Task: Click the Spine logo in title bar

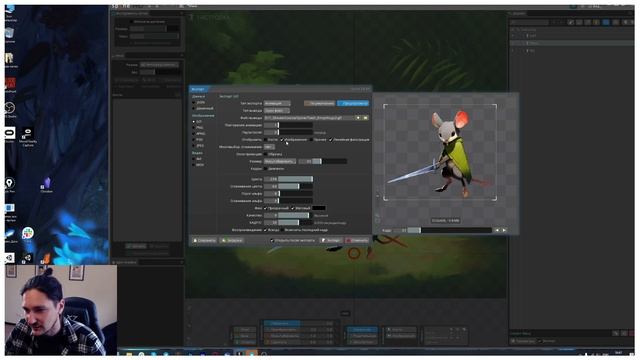Action: tap(121, 6)
